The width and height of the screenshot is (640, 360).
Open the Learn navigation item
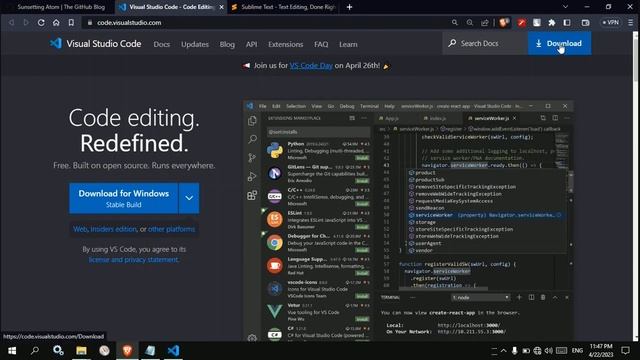(348, 44)
